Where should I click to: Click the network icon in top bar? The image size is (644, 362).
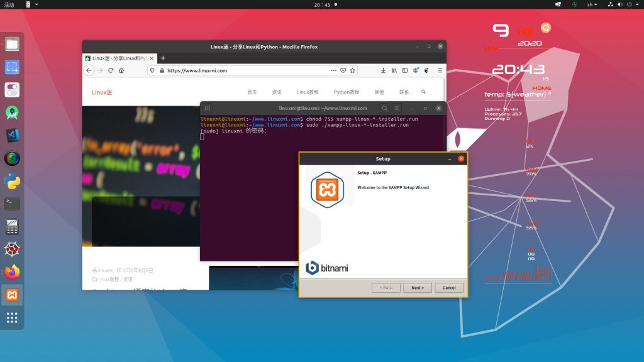[x=610, y=4]
